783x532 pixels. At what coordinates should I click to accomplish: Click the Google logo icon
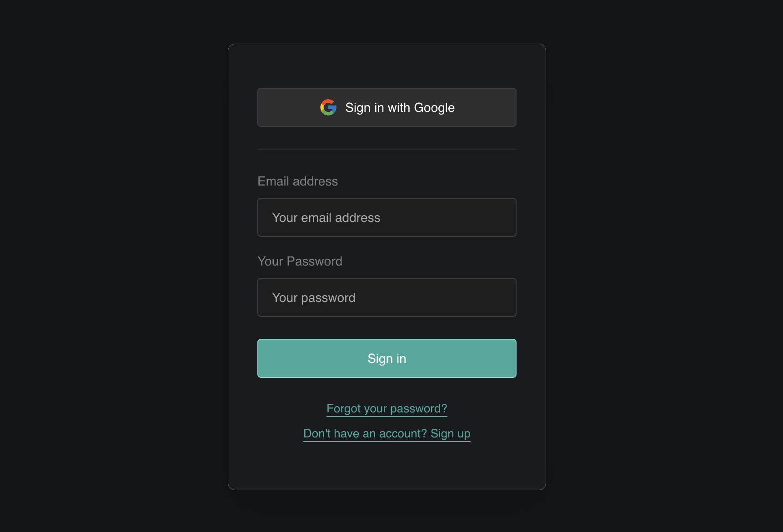328,107
